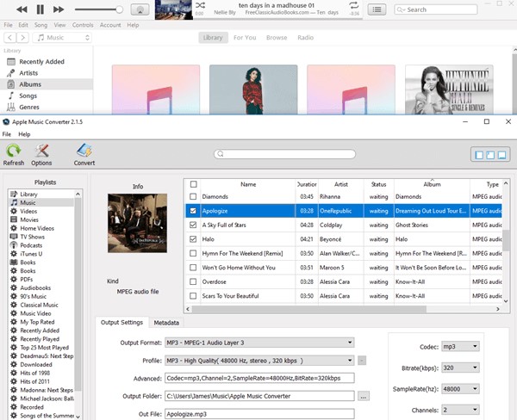Click the Out File name field

point(259,414)
